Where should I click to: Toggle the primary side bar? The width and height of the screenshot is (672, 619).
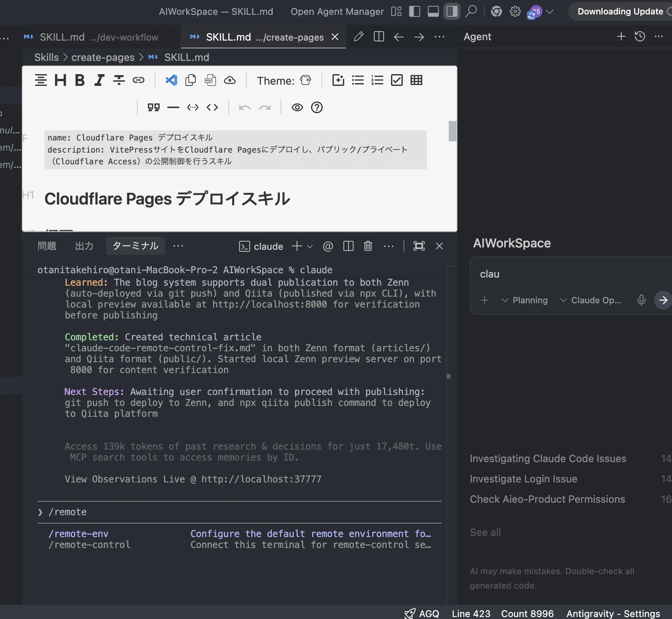click(414, 11)
